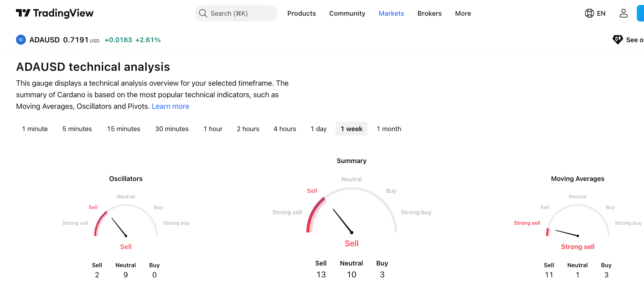Follow the Learn more link
Image resolution: width=644 pixels, height=287 pixels.
click(170, 106)
